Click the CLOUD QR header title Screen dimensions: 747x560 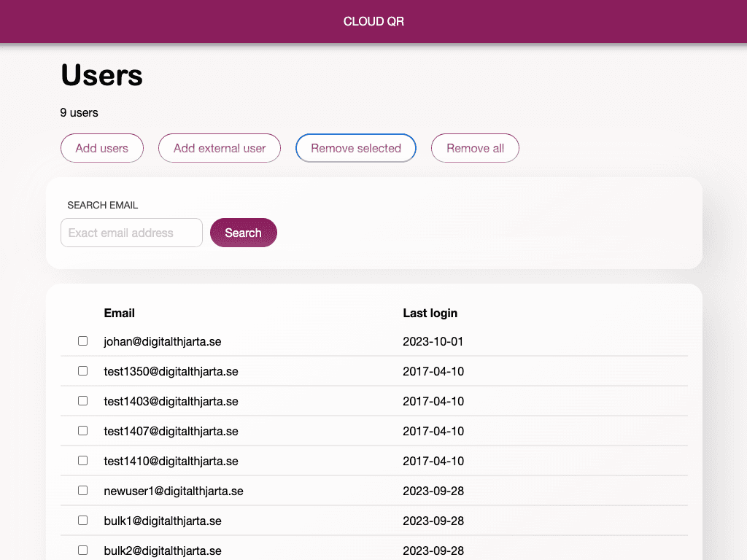373,21
